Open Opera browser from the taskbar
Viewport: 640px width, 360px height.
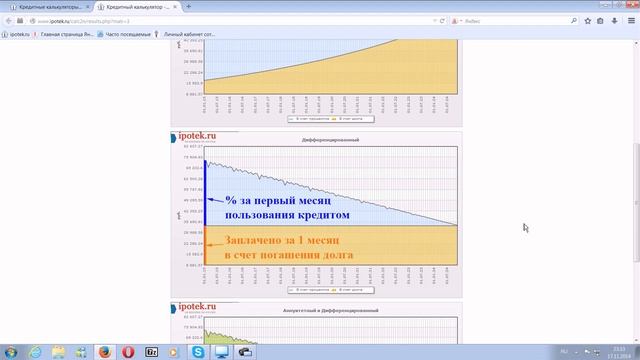(x=128, y=352)
